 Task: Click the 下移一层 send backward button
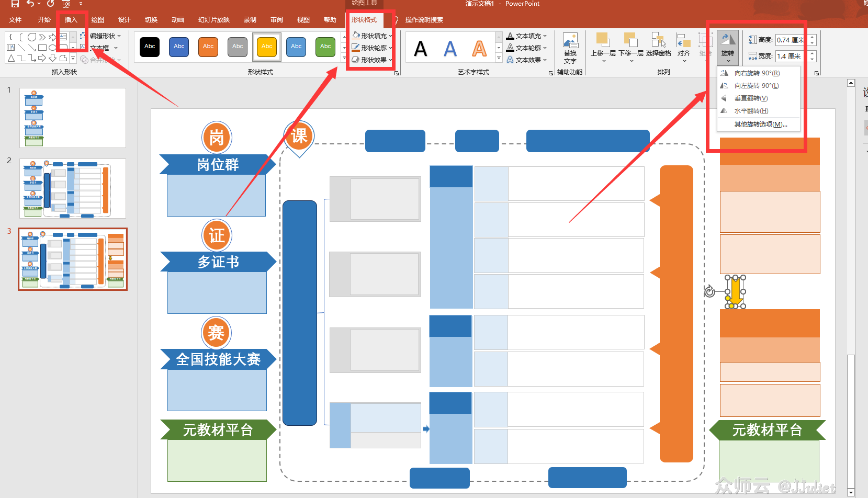pyautogui.click(x=631, y=48)
